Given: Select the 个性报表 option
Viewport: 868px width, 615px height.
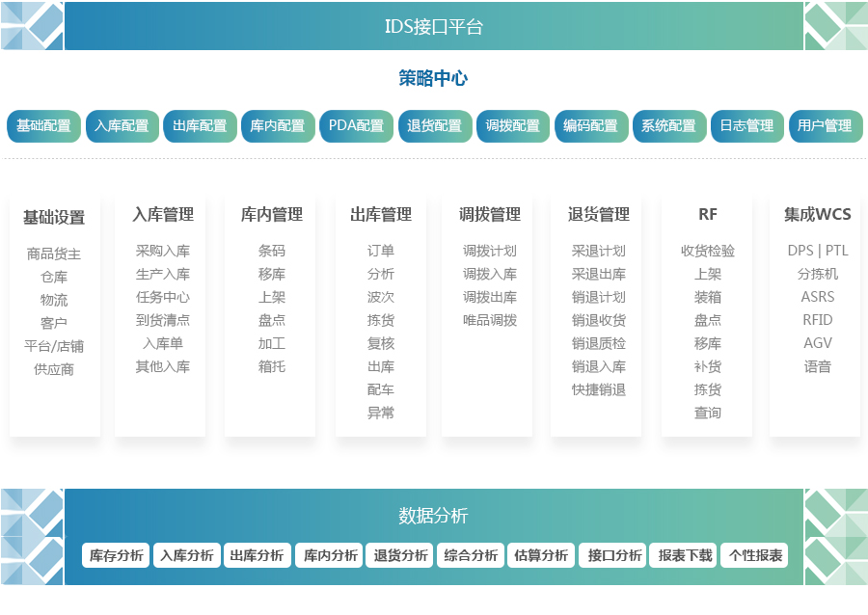Looking at the screenshot, I should point(754,555).
